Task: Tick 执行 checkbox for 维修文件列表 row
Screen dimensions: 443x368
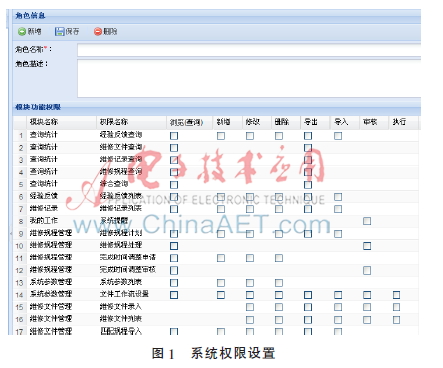Action: 396,319
